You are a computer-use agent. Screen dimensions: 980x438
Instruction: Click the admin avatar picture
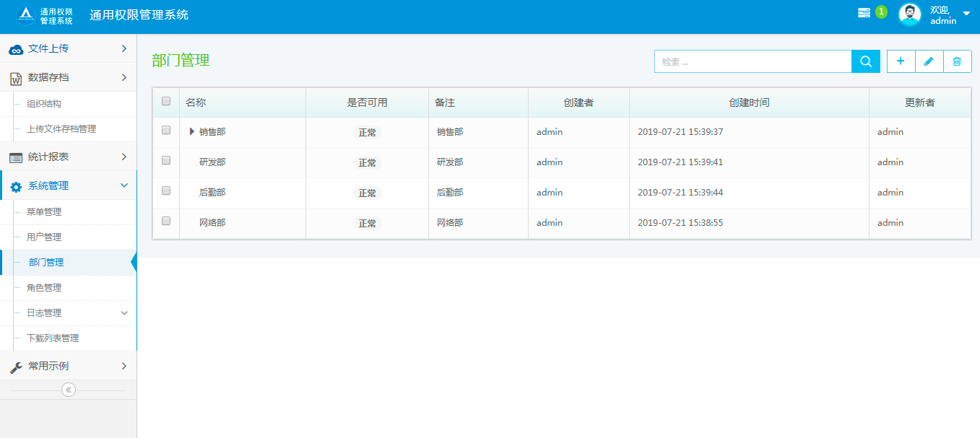(x=910, y=14)
